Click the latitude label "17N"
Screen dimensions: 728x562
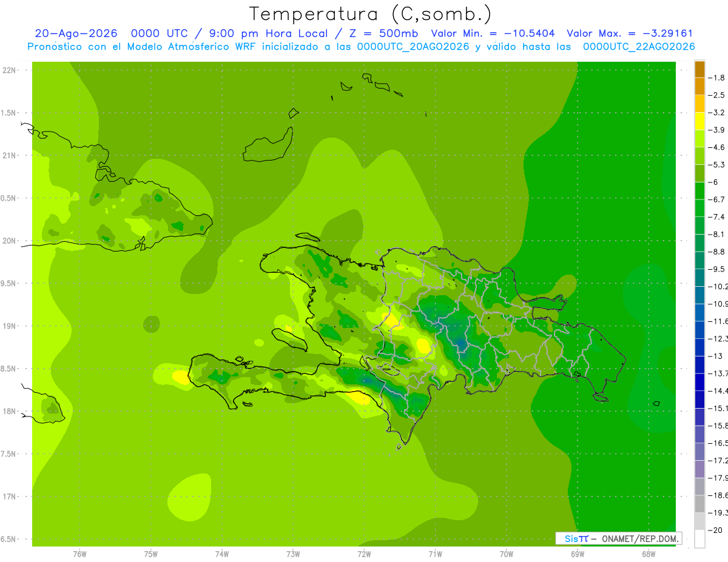click(x=9, y=497)
